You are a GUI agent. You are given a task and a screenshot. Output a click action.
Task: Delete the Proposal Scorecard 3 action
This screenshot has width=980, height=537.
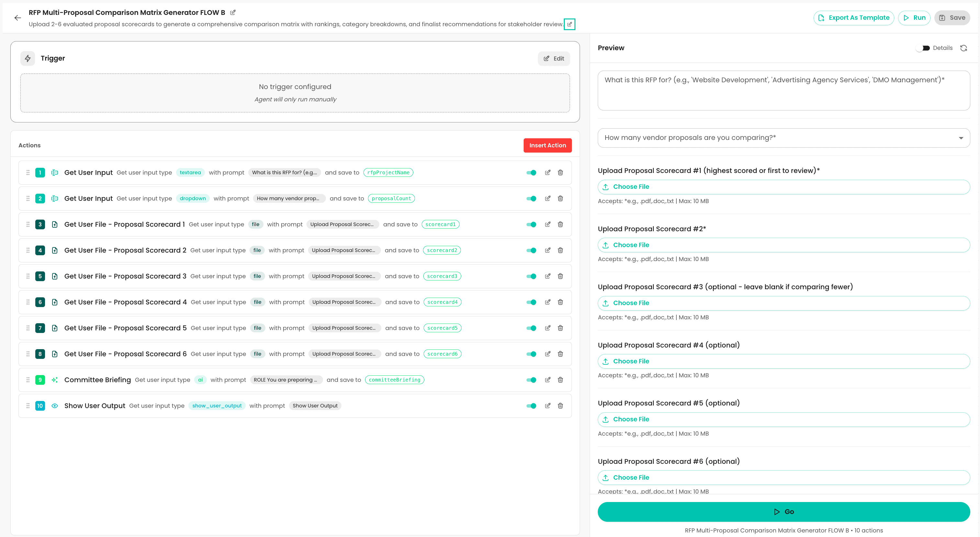(560, 276)
